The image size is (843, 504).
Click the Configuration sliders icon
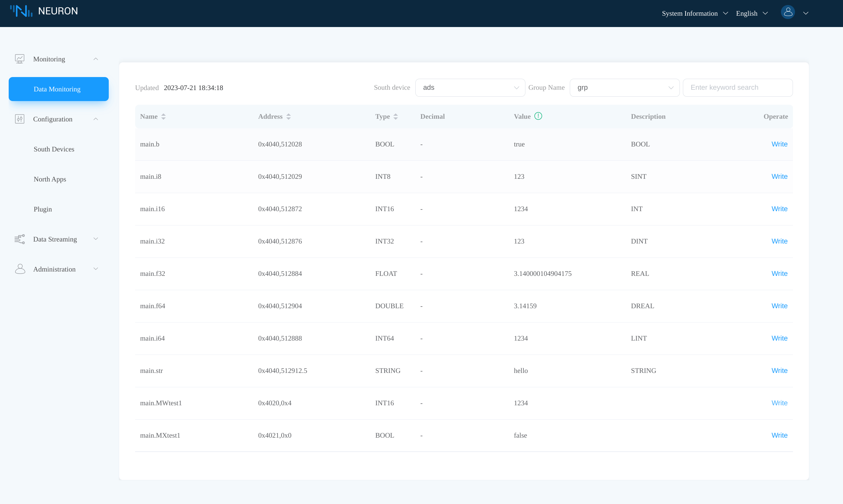point(20,119)
